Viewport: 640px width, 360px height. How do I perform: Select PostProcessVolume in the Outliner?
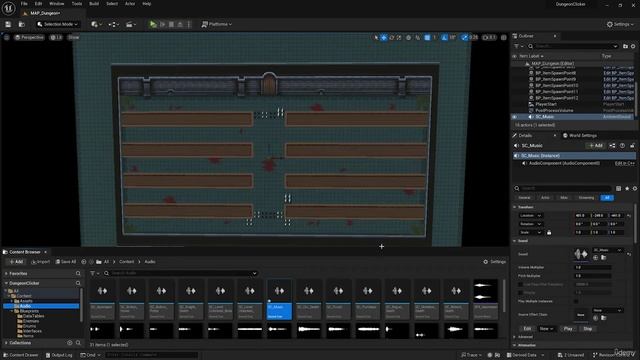[x=554, y=111]
